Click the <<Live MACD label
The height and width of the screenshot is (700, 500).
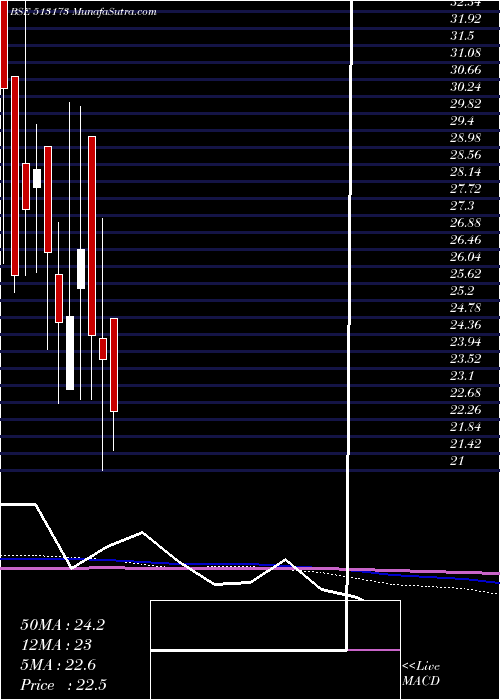coord(421,674)
